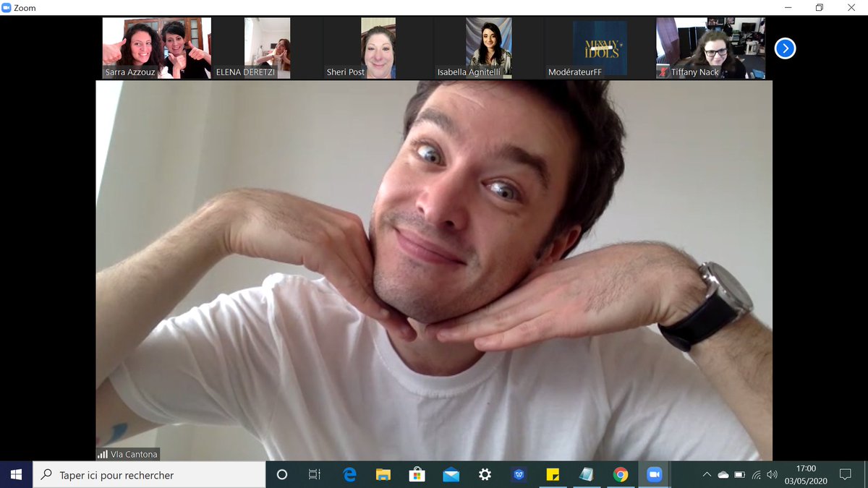The image size is (868, 488).
Task: Click the Vla Cantona name label
Action: tap(134, 455)
